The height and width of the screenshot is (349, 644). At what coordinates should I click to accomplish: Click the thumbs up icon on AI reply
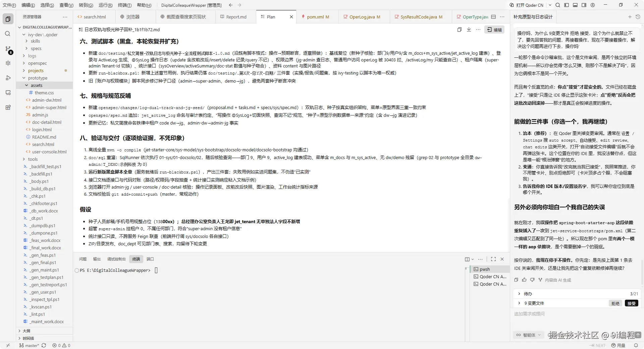(524, 280)
